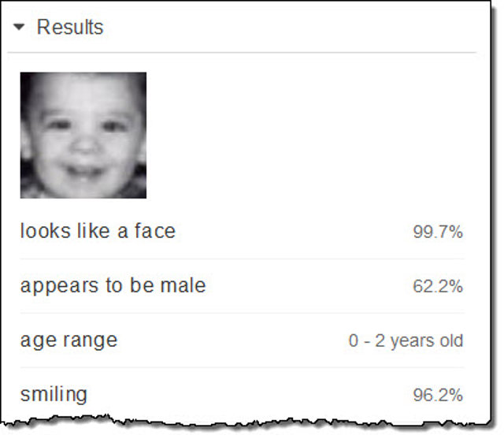Image resolution: width=504 pixels, height=439 pixels.
Task: Click the "Results" header title
Action: click(70, 28)
